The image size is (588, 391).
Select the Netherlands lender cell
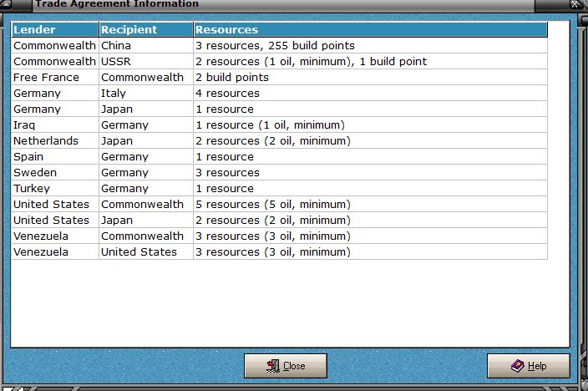55,140
